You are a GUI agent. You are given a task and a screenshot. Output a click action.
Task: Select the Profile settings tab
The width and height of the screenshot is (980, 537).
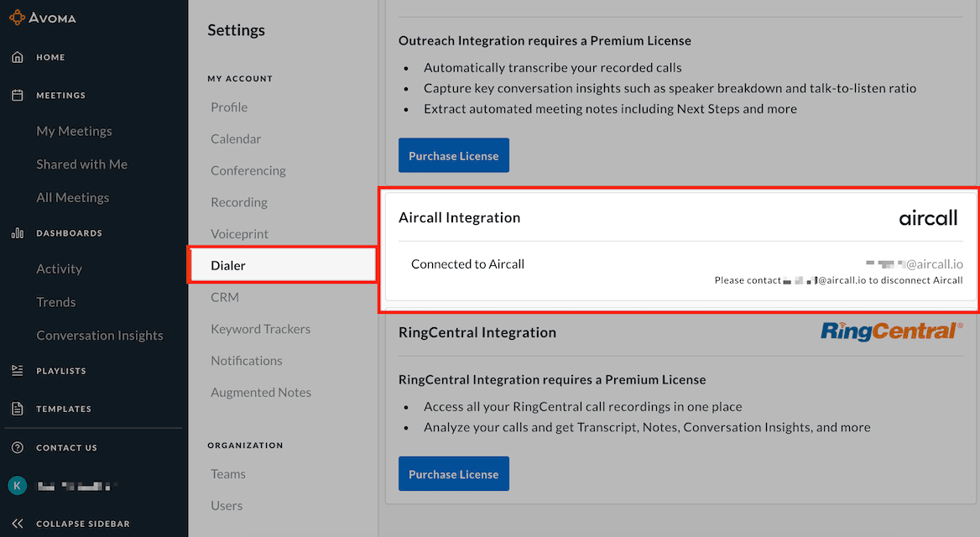click(229, 107)
